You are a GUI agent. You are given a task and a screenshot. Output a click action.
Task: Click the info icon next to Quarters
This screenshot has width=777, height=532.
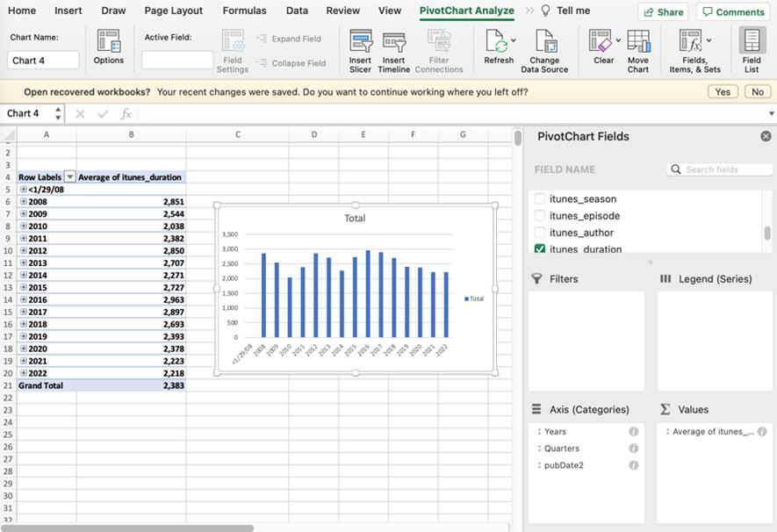[633, 449]
